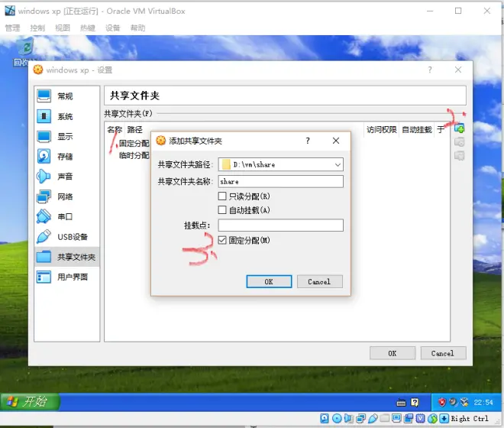
Task: Click the empty 挂载点 mount point field
Action: tap(280, 225)
